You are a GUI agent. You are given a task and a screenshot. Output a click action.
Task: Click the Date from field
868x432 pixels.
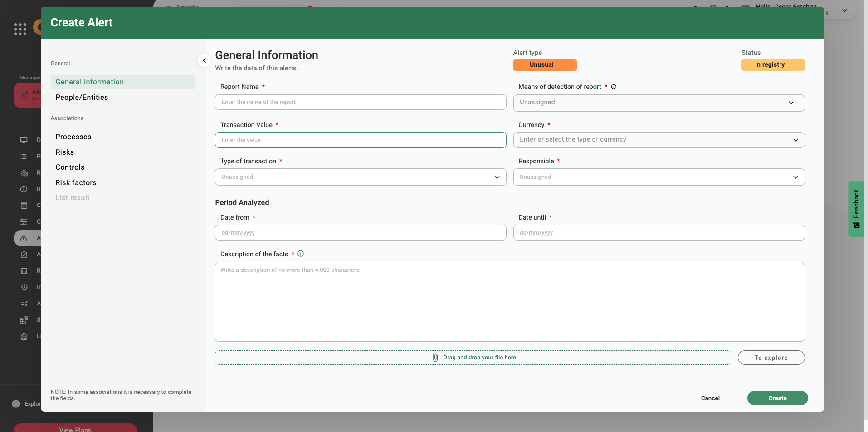click(360, 233)
